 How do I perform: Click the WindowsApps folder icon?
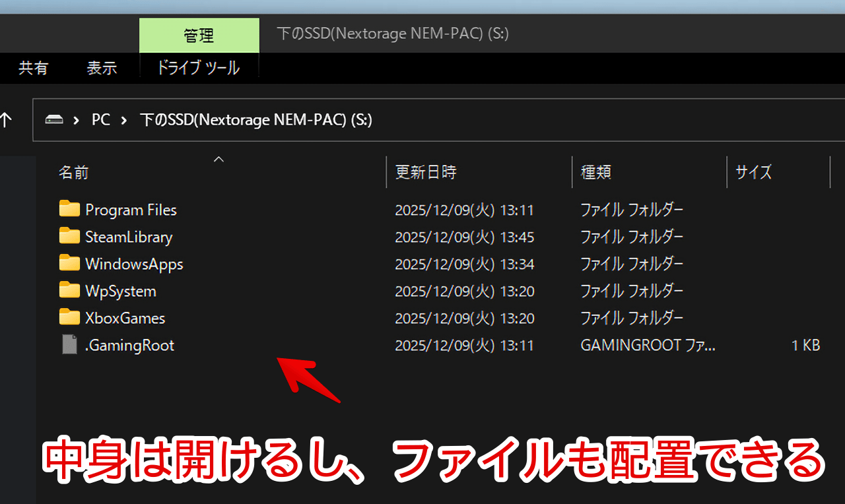click(x=69, y=264)
